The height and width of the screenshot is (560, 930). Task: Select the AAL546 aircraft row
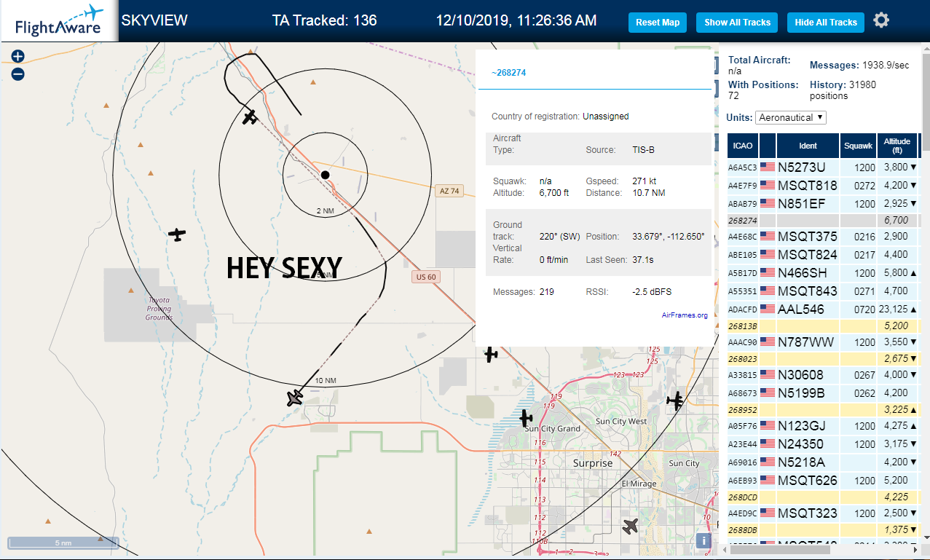coord(823,309)
